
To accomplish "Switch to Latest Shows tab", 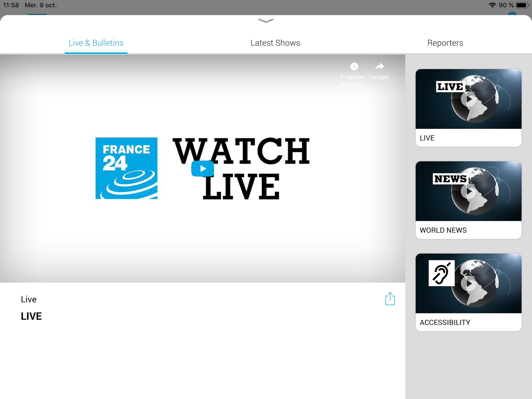I will coord(275,43).
